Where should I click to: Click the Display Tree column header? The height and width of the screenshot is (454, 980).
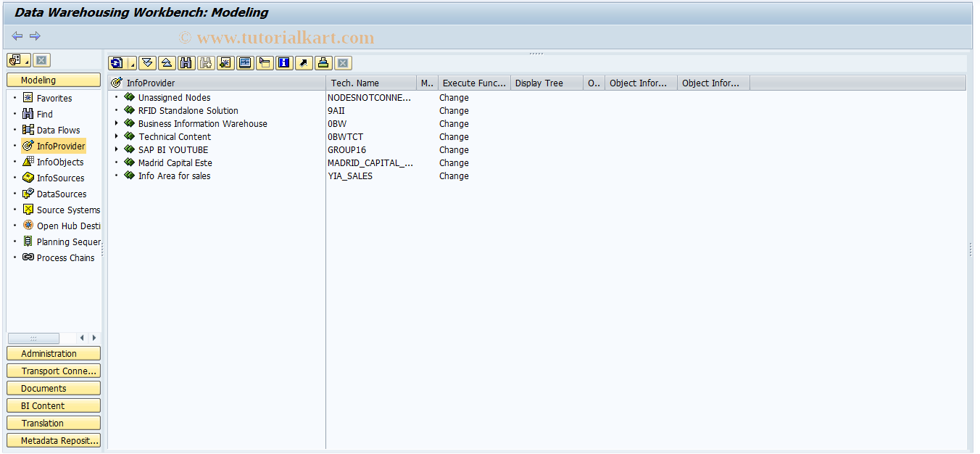click(547, 83)
